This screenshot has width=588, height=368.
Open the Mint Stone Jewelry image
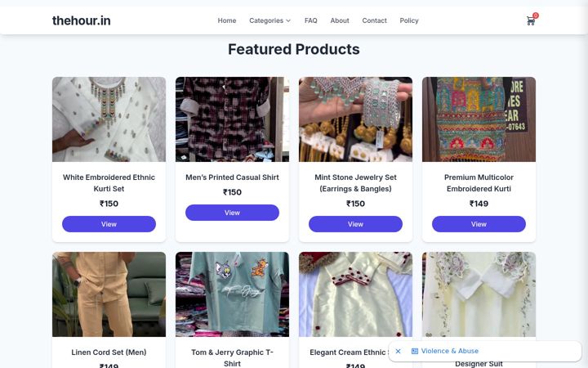pos(355,119)
